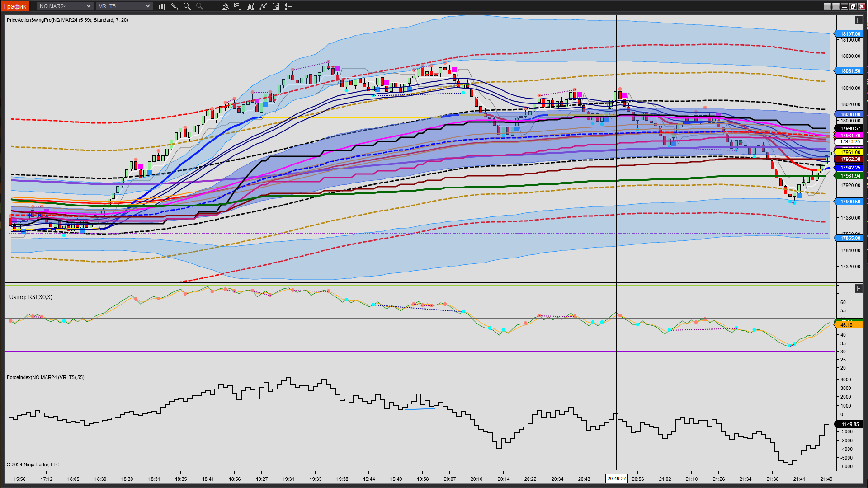Open the indicators icon
868x488 pixels.
(250, 6)
